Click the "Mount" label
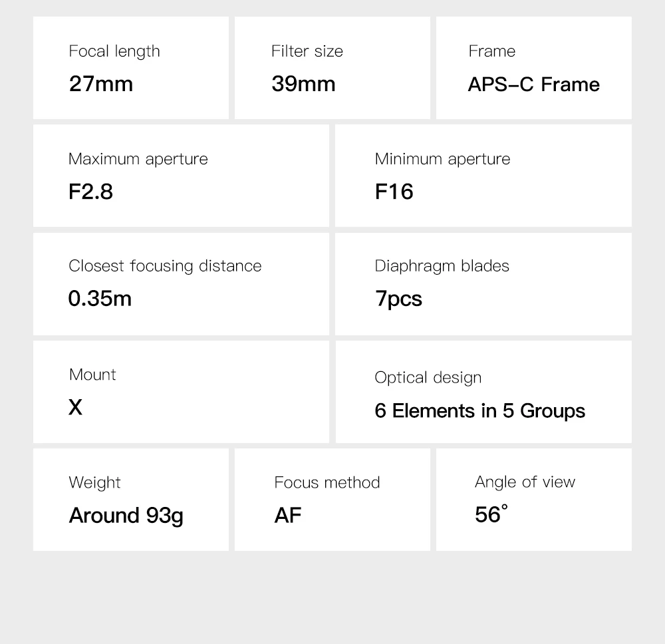This screenshot has width=665, height=644. [92, 375]
